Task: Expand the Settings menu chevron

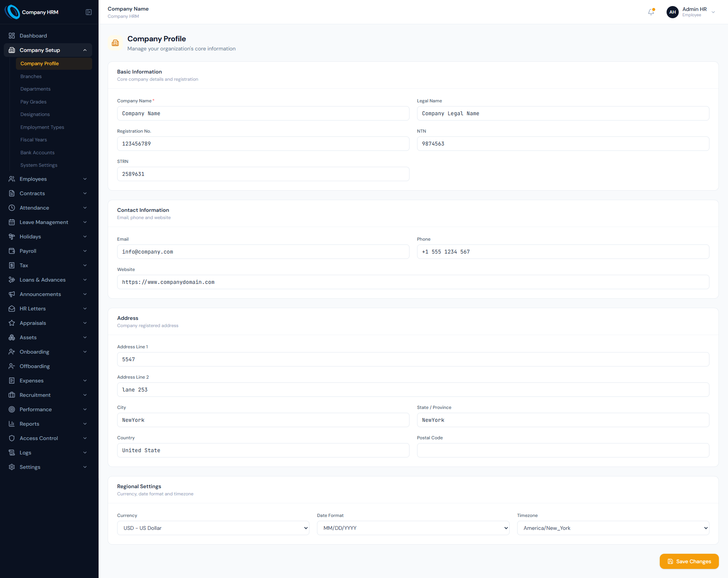Action: (85, 467)
